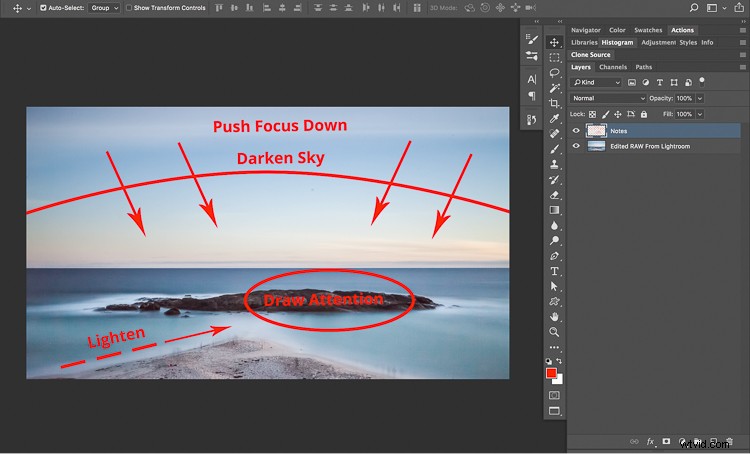Select the Clone Stamp tool
This screenshot has width=750, height=454.
coord(554,165)
